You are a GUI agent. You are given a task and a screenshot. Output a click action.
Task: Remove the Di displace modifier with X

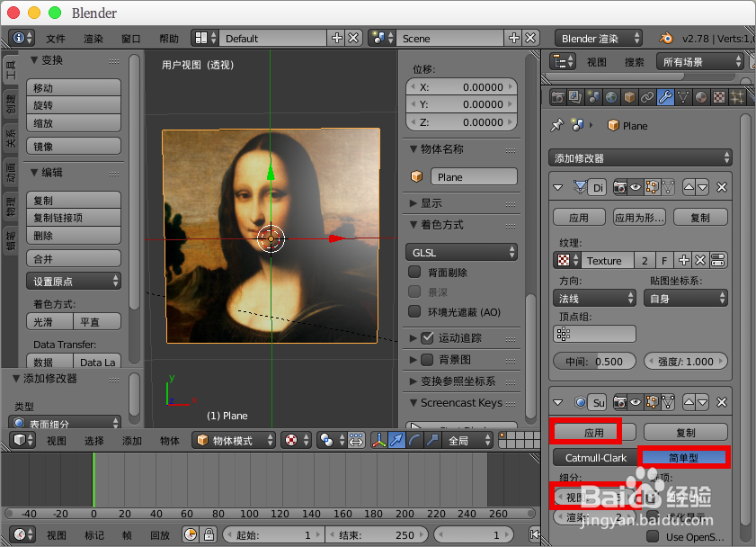coord(721,187)
